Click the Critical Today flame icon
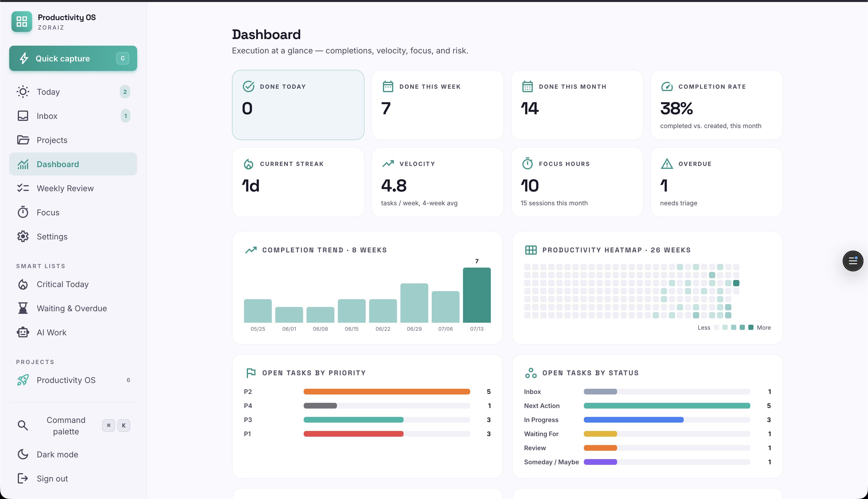868x499 pixels. [x=23, y=284]
